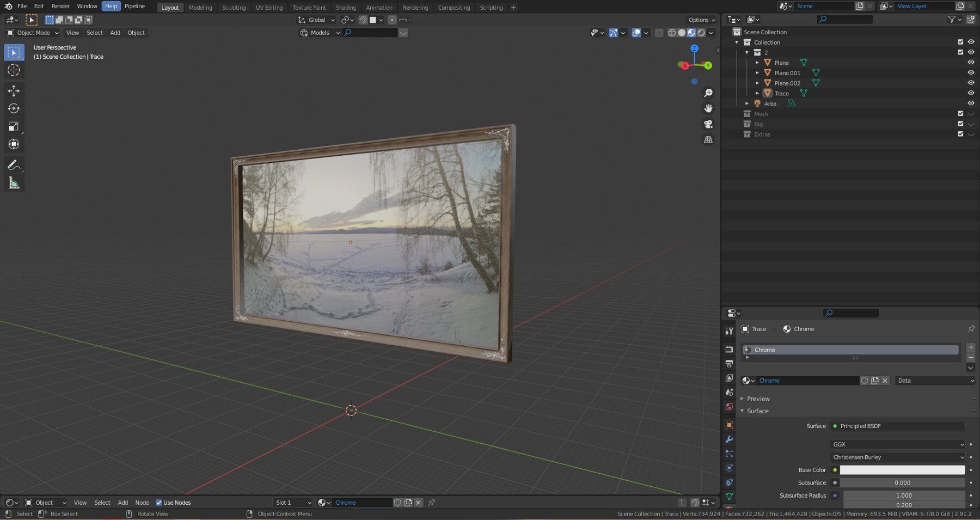Image resolution: width=980 pixels, height=520 pixels.
Task: Open the World properties tab
Action: pos(729,407)
